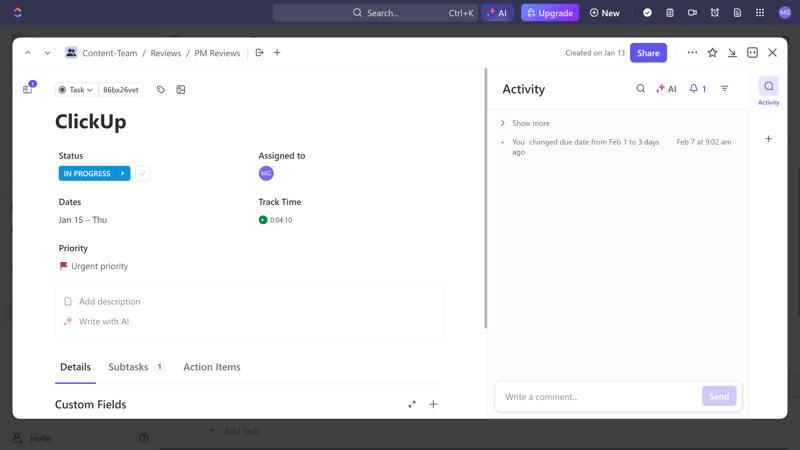Switch task layout view icon

[753, 53]
